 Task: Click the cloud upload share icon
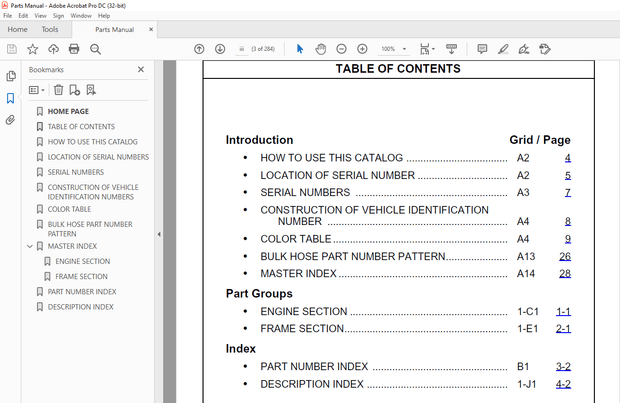53,49
